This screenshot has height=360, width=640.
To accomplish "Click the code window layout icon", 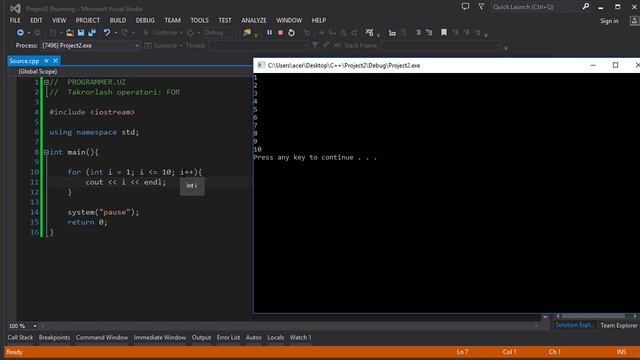I will pyautogui.click(x=392, y=33).
